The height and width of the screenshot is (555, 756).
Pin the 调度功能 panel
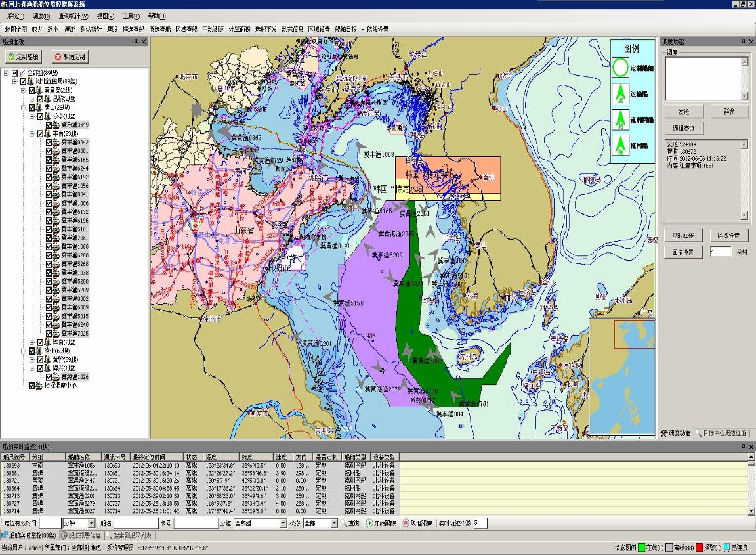click(742, 41)
